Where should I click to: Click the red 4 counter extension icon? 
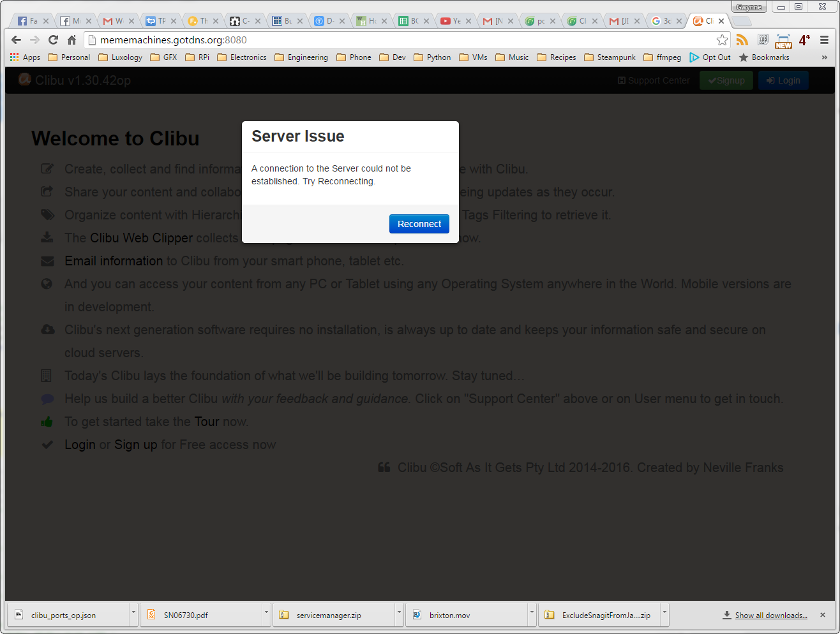coord(804,40)
